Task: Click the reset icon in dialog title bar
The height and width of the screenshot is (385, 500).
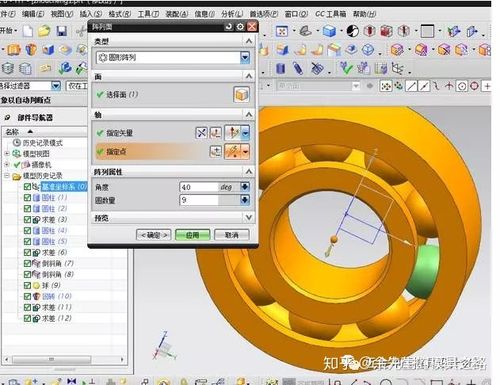Action: click(x=229, y=27)
